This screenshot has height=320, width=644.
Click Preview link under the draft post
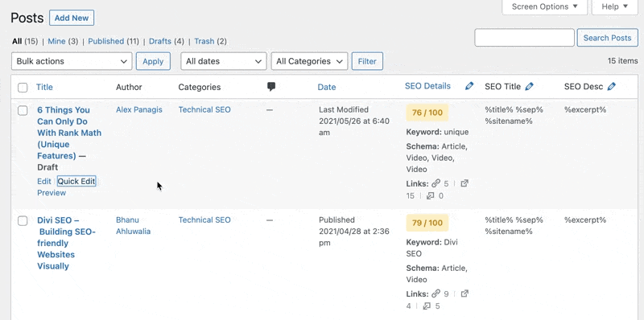52,193
